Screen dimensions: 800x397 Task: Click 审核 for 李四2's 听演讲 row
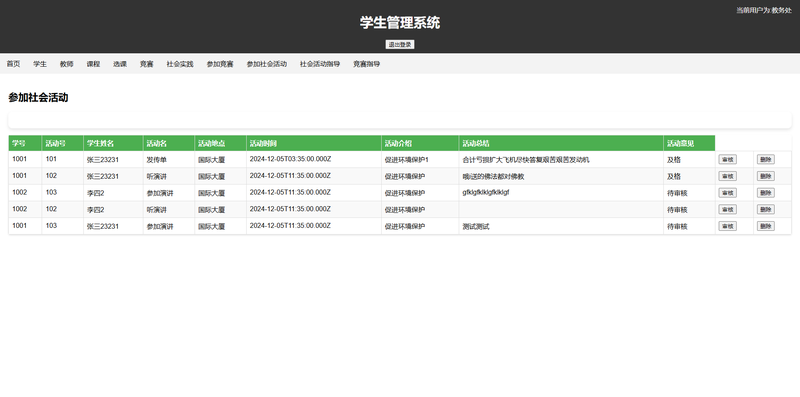coord(728,209)
